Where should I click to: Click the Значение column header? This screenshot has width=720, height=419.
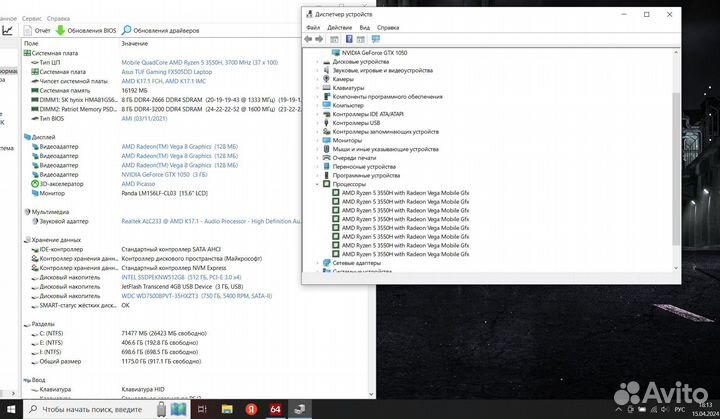pyautogui.click(x=135, y=43)
